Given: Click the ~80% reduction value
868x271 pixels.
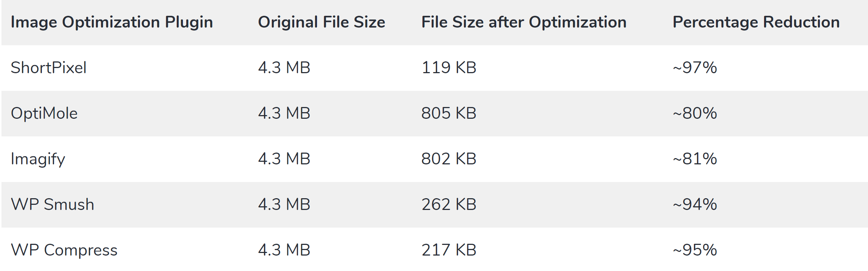Looking at the screenshot, I should [x=695, y=113].
